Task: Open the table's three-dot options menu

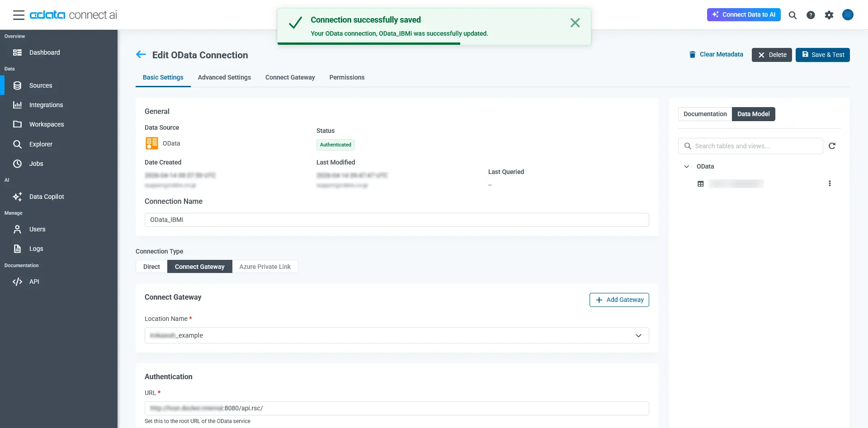Action: coord(830,183)
